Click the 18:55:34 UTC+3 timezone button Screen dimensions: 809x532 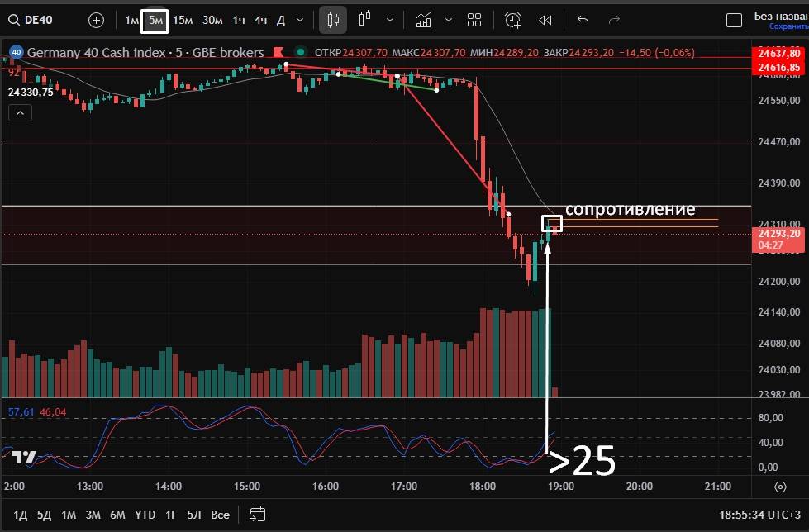point(760,515)
